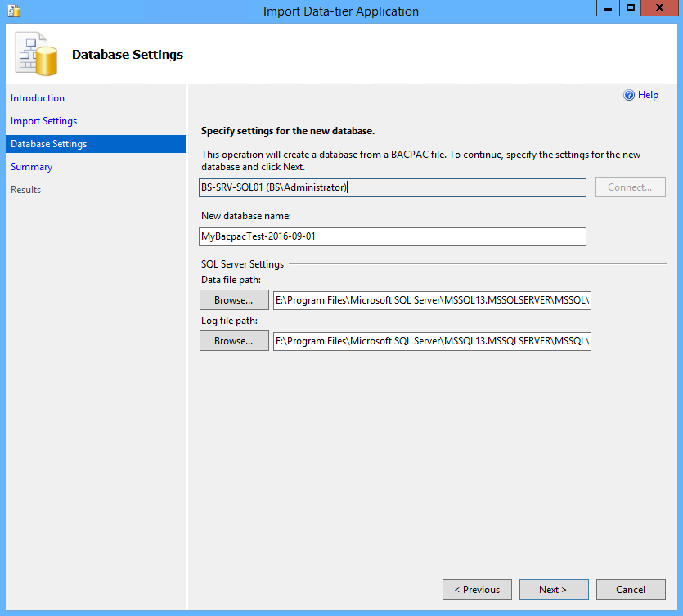Click the New database name field
683x616 pixels.
coord(393,236)
